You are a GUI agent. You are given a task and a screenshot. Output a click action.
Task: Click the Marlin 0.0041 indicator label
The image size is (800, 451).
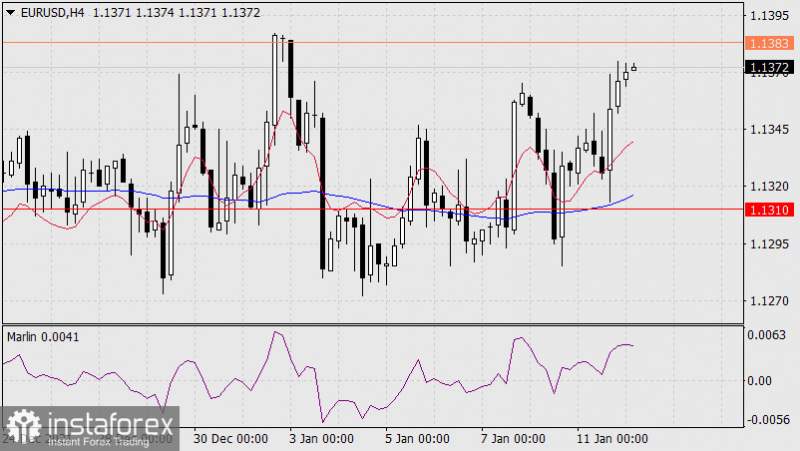tap(43, 337)
